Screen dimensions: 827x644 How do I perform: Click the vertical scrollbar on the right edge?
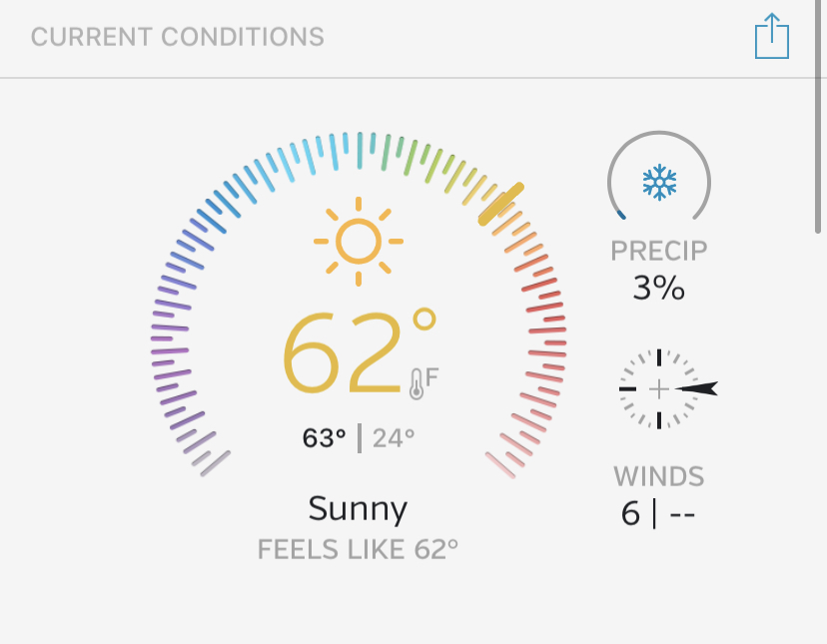click(x=817, y=116)
